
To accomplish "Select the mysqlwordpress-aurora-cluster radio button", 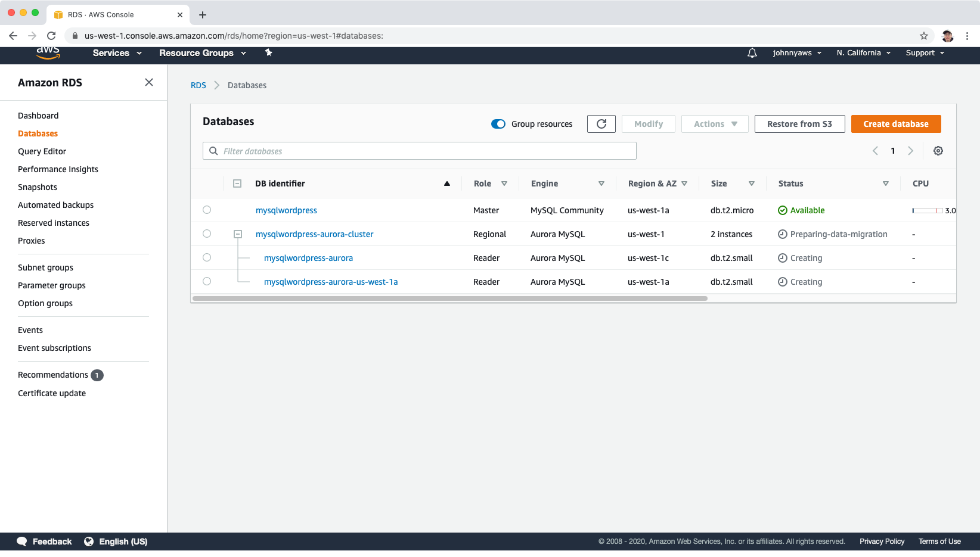I will (x=207, y=234).
